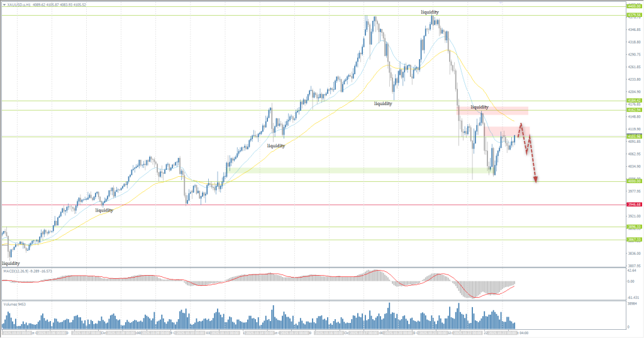Select the 4400.00 price level tag
This screenshot has width=644, height=338.
click(633, 6)
